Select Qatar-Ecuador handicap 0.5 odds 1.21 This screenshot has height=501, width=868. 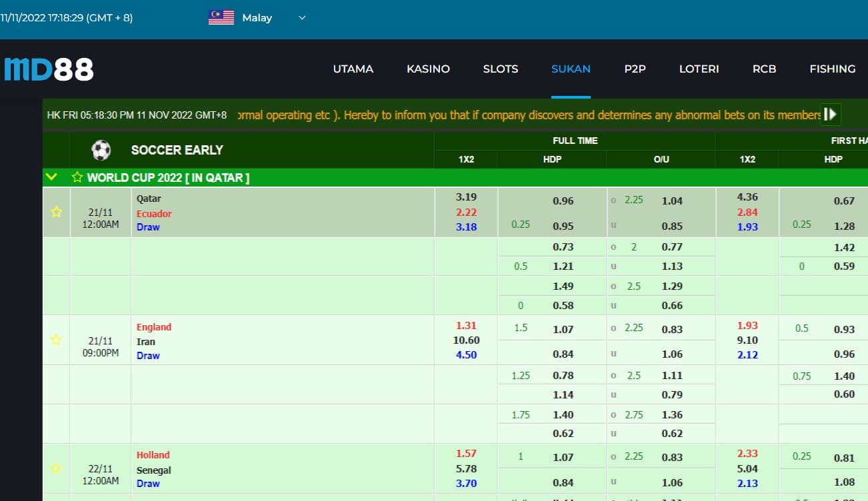click(563, 266)
